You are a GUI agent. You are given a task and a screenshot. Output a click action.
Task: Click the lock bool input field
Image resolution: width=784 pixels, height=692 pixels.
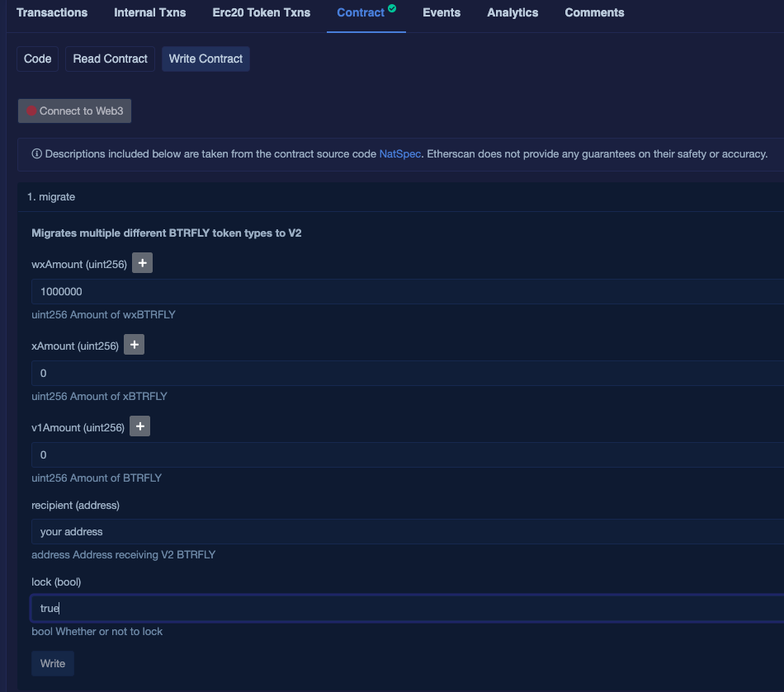coord(408,608)
